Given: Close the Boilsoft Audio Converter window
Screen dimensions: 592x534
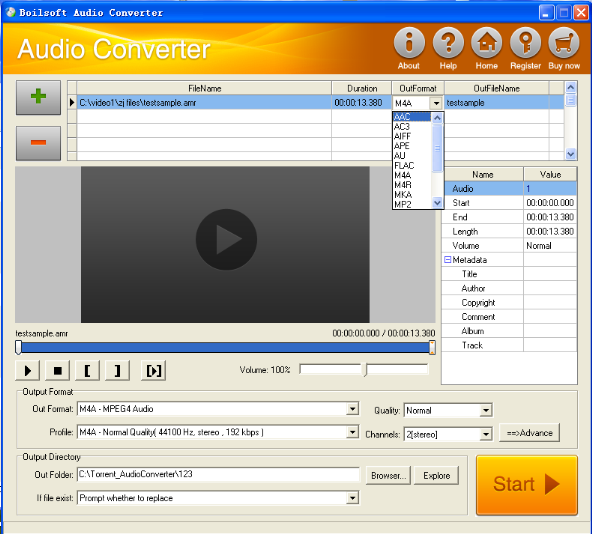Looking at the screenshot, I should coord(581,12).
